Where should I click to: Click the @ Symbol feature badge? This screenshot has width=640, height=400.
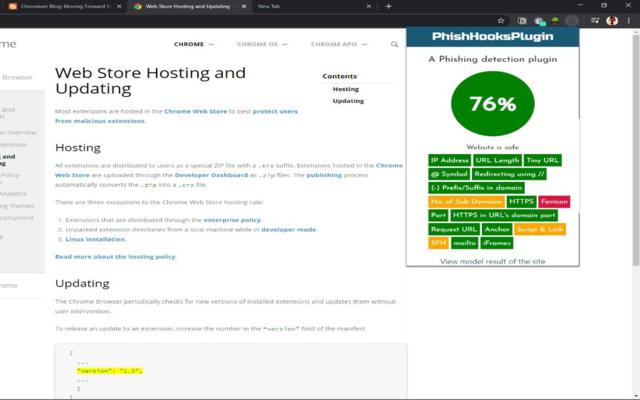tap(449, 174)
